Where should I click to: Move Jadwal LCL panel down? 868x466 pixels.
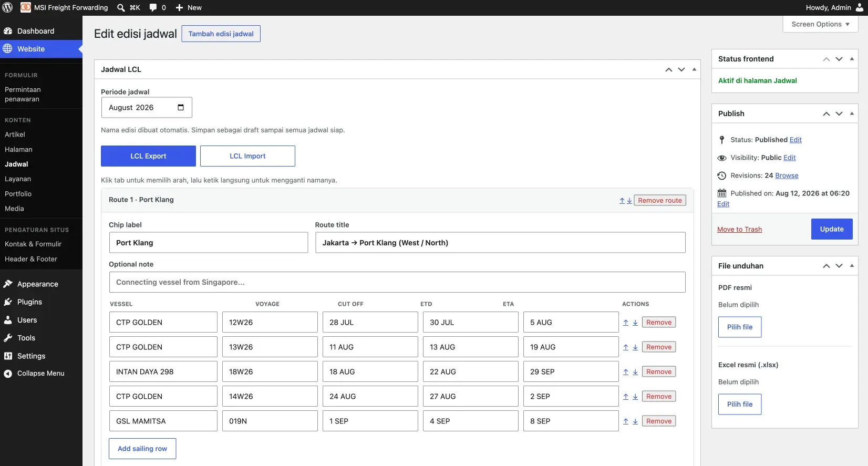[x=681, y=69]
